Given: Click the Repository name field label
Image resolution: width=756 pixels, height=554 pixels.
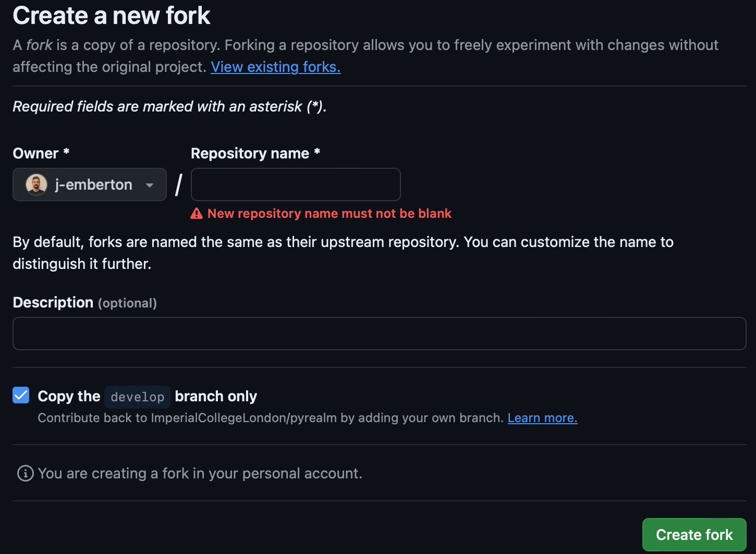Looking at the screenshot, I should (250, 153).
